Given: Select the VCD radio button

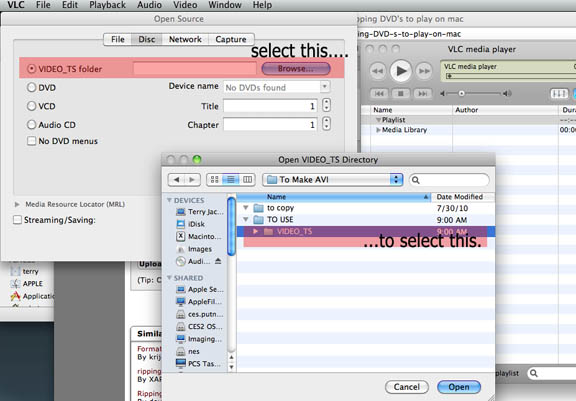Looking at the screenshot, I should coord(32,106).
